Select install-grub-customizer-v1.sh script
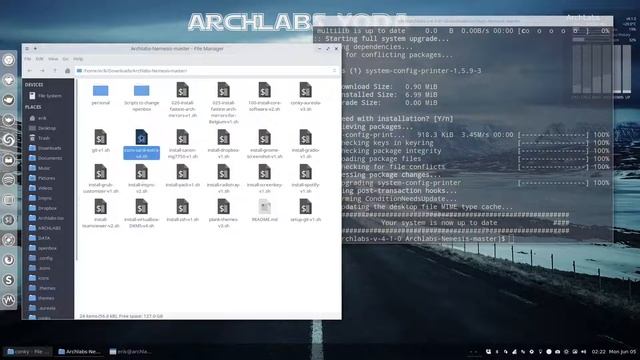The width and height of the screenshot is (640, 360). (100, 179)
